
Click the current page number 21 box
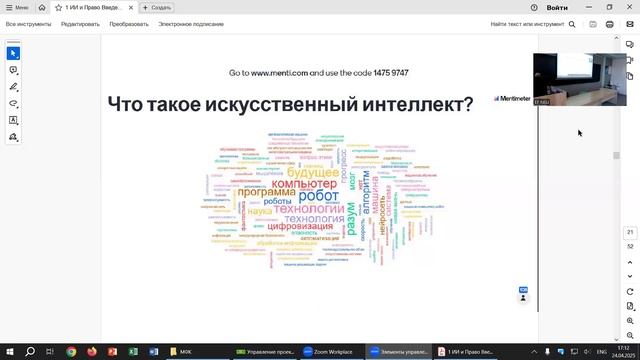click(630, 232)
